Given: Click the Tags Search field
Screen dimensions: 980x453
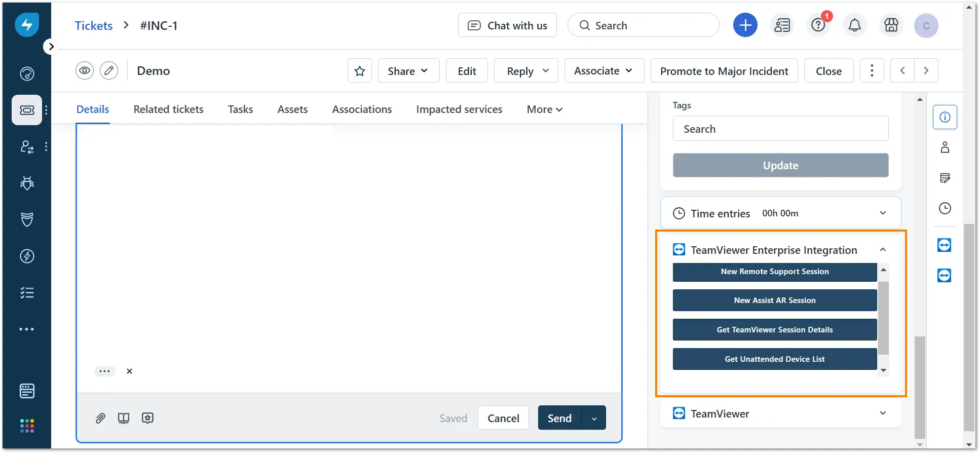Looking at the screenshot, I should pyautogui.click(x=780, y=129).
